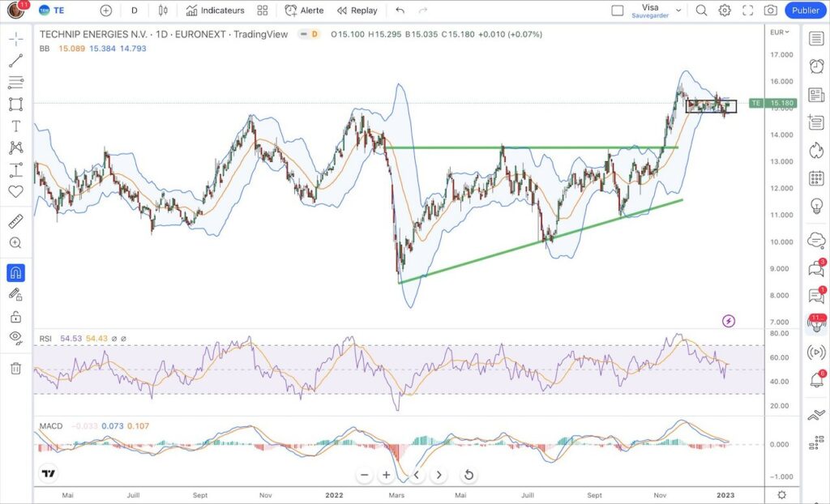The image size is (830, 504).
Task: Select the XABCD pattern tool
Action: click(16, 147)
